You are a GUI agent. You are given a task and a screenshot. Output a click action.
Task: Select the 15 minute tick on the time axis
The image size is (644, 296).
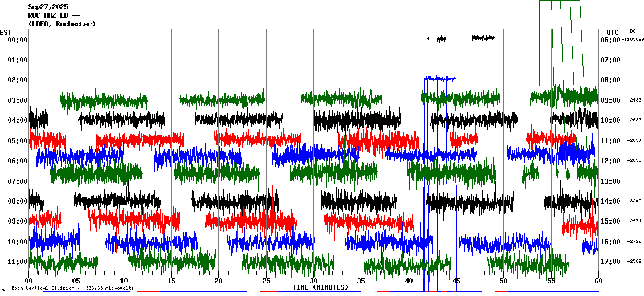[x=171, y=281]
